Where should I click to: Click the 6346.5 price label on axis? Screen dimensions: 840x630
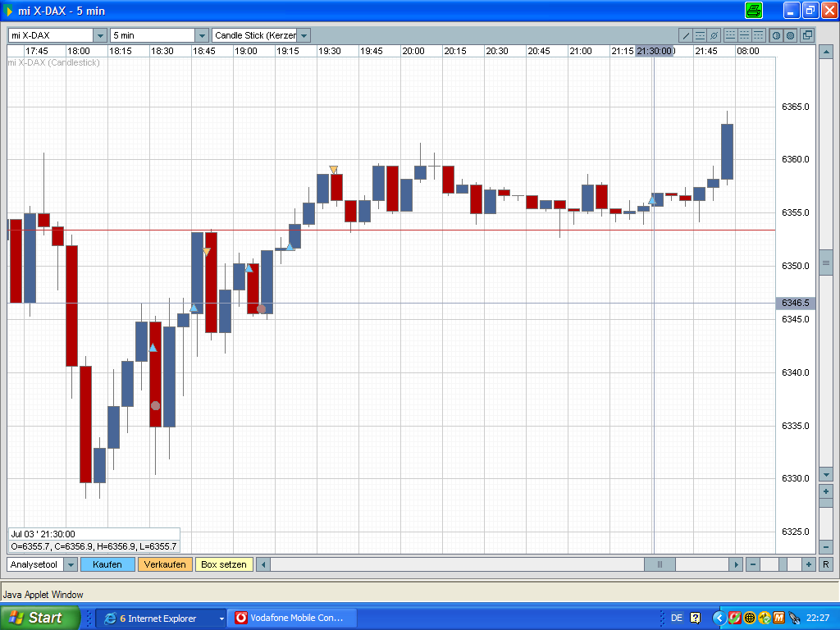coord(796,304)
